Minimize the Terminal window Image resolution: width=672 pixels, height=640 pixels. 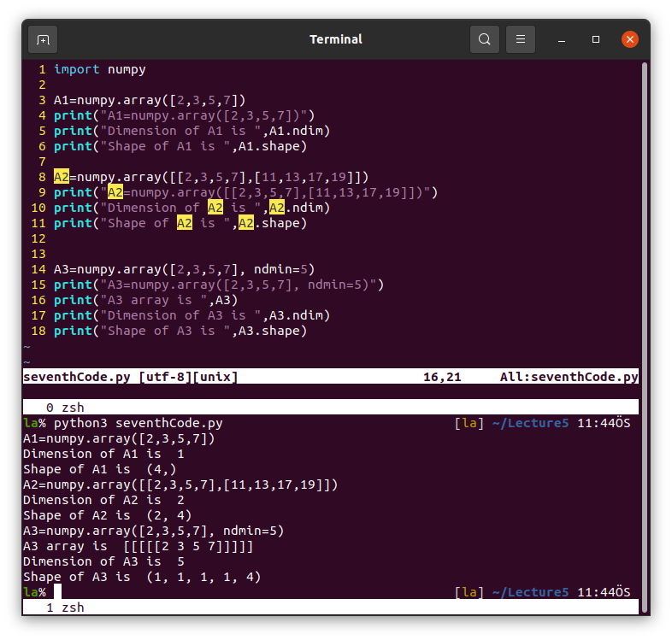563,39
